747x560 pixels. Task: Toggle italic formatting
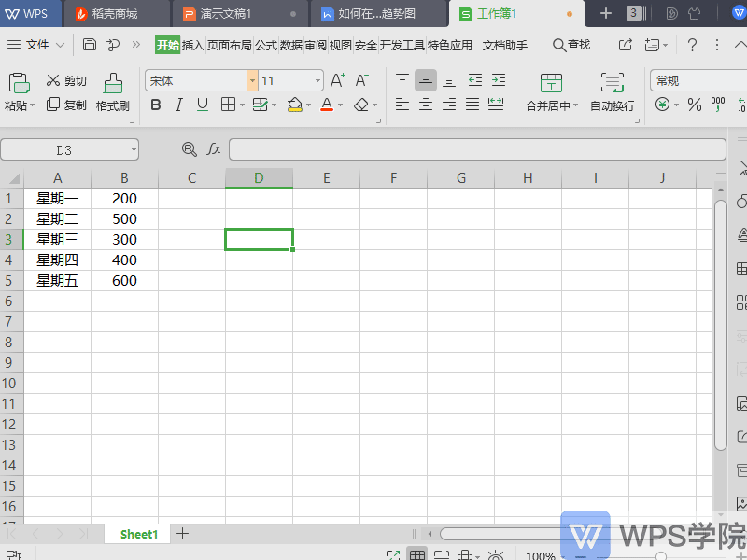click(179, 105)
